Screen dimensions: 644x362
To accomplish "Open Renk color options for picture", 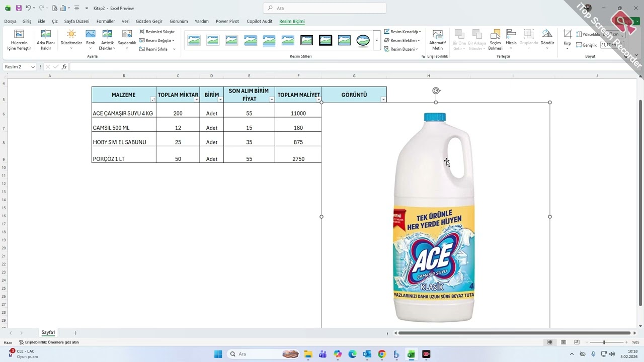I will pos(91,40).
